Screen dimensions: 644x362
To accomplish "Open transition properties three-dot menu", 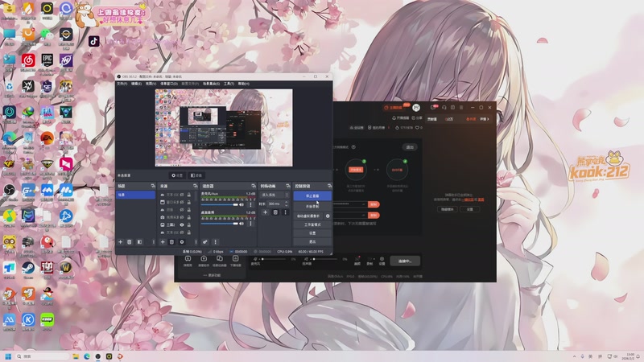I will [286, 212].
